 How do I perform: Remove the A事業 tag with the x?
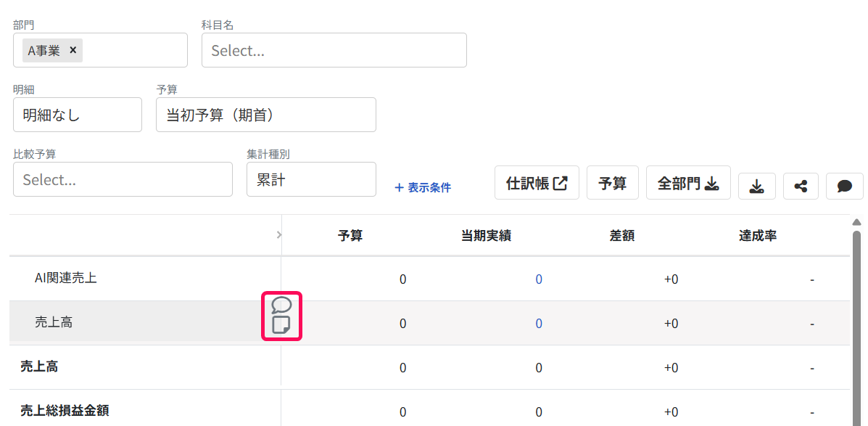[73, 50]
